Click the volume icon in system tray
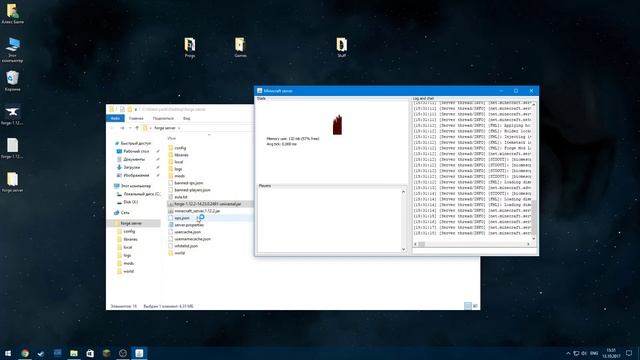640x360 pixels. pos(584,353)
